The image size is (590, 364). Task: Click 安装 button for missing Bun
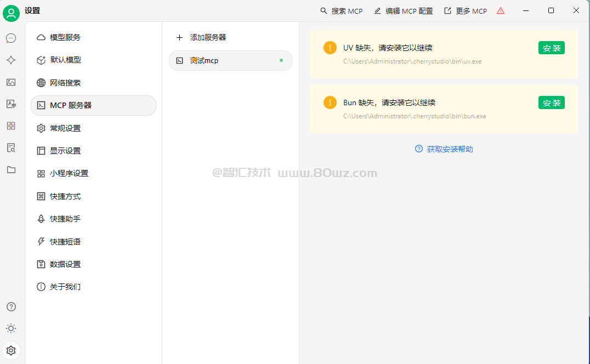[551, 103]
